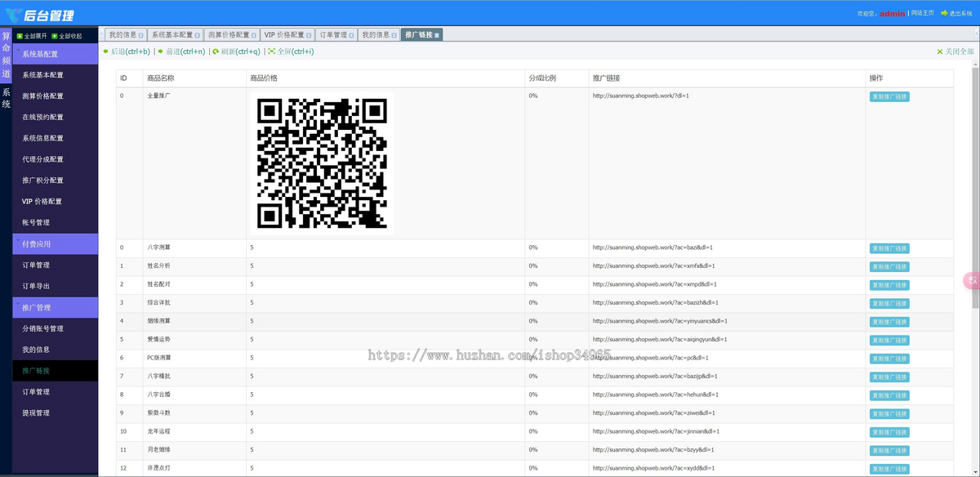Collapse the 推广管理 sidebar section
980x477 pixels.
[56, 307]
